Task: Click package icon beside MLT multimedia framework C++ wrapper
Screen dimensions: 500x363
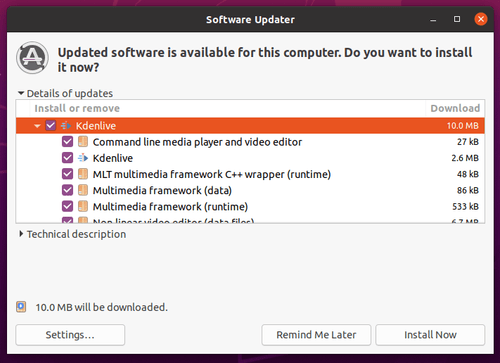Action: click(83, 174)
